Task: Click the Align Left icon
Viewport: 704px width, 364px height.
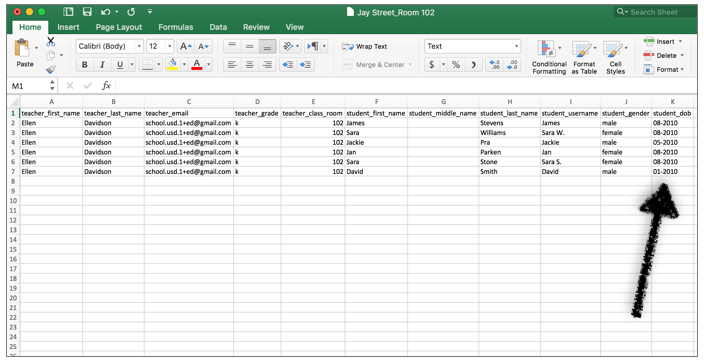Action: click(x=232, y=65)
